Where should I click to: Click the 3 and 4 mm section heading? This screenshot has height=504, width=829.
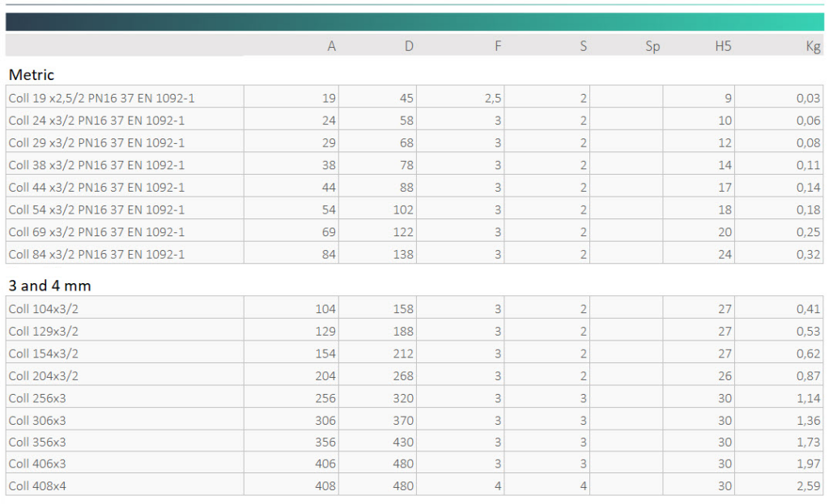[x=49, y=286]
